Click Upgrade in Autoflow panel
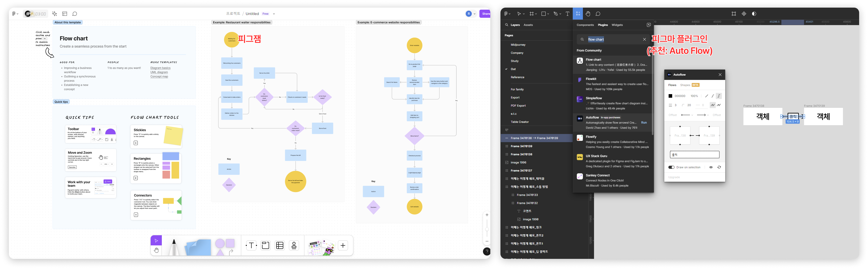 674,177
